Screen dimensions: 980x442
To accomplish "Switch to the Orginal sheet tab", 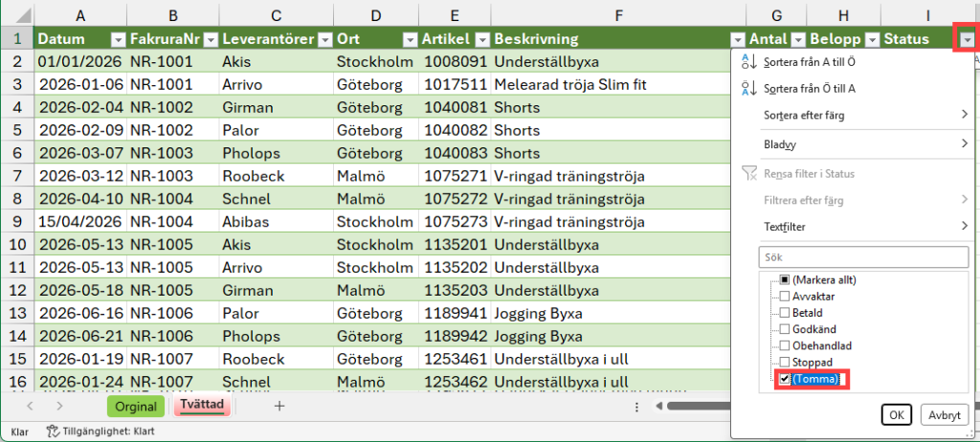I will coord(136,407).
